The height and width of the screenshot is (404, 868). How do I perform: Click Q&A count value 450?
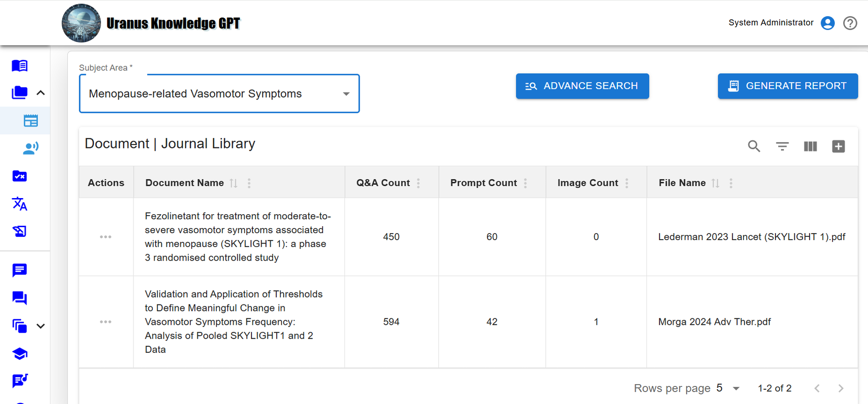point(391,237)
